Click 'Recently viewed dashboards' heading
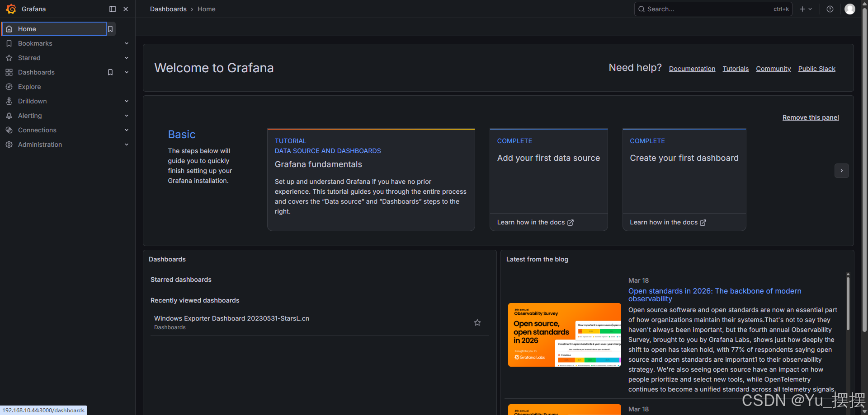 195,300
